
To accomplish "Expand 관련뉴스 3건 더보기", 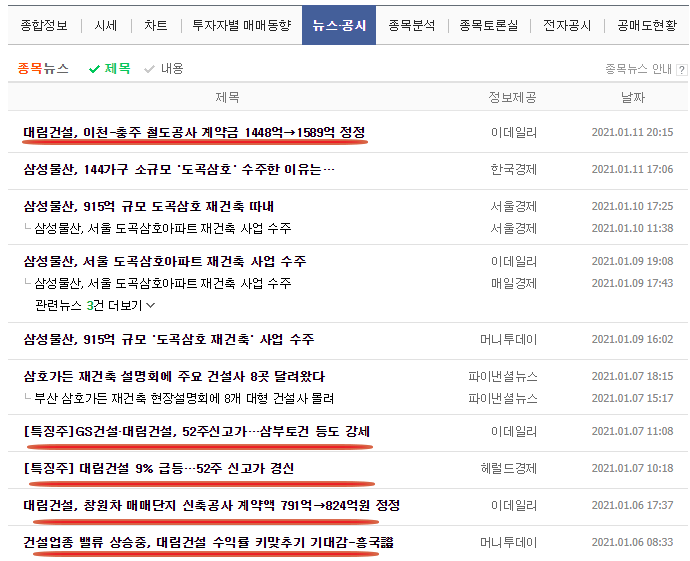I will point(95,305).
